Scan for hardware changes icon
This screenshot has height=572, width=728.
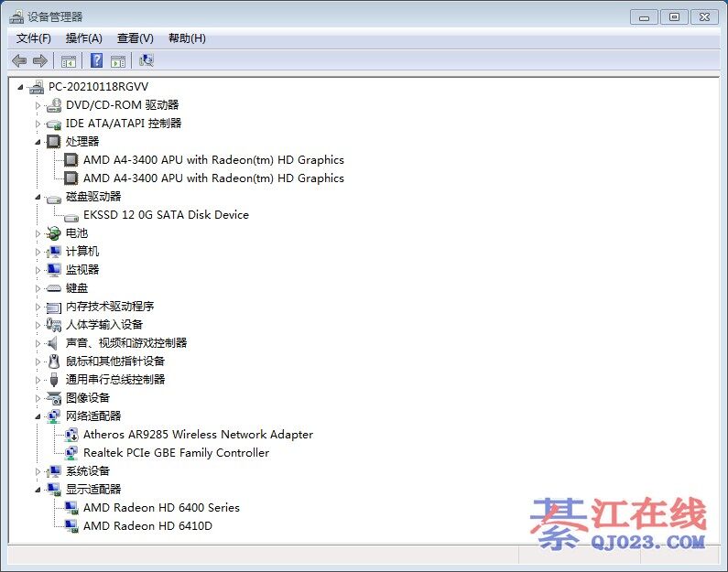[x=147, y=60]
